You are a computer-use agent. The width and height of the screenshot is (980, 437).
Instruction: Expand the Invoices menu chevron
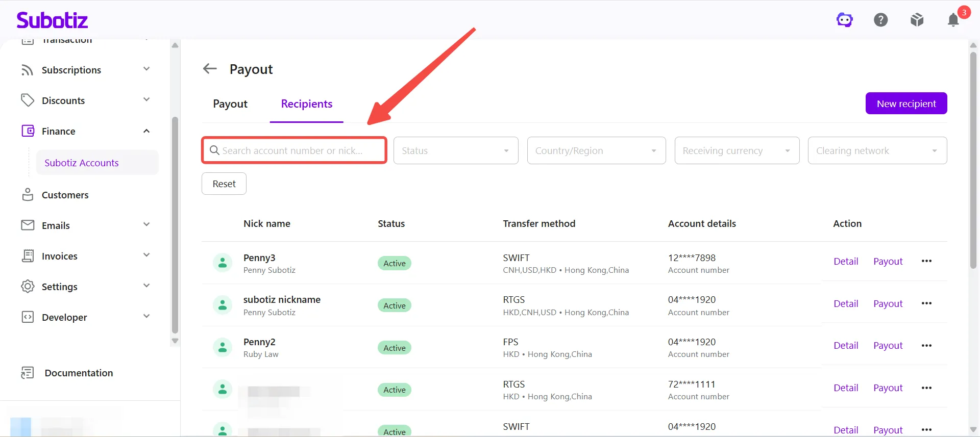[x=146, y=255]
